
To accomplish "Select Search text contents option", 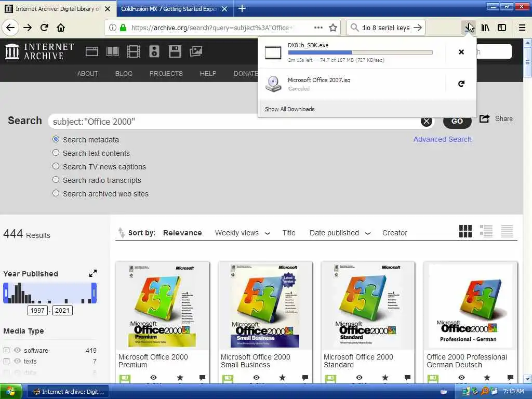I will coord(56,153).
